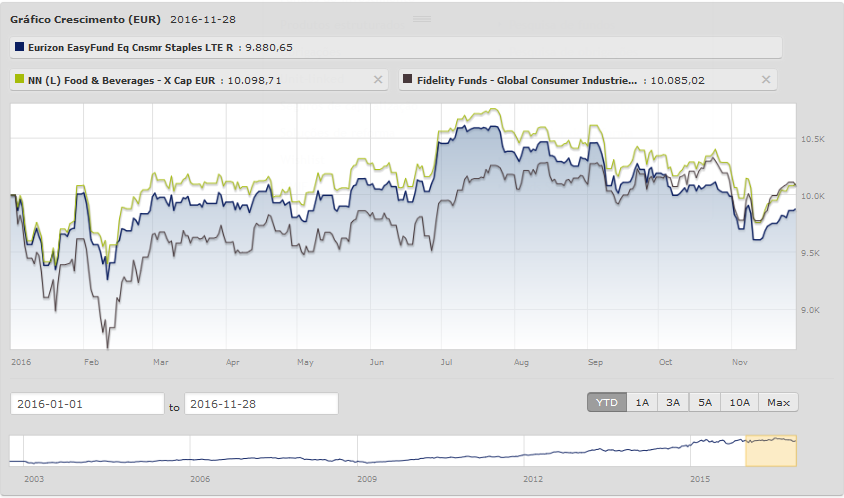Switch to the 3A time range
This screenshot has height=498, width=844.
(x=673, y=402)
